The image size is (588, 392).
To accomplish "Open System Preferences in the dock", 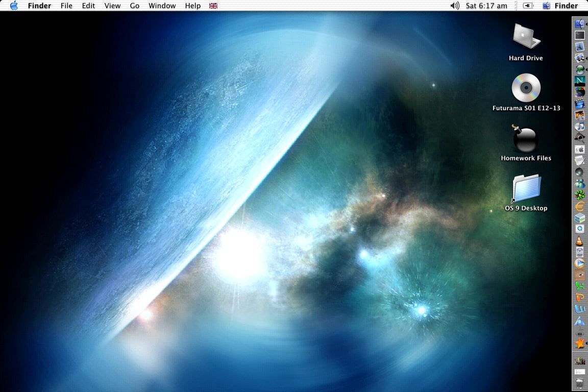I will point(580,150).
